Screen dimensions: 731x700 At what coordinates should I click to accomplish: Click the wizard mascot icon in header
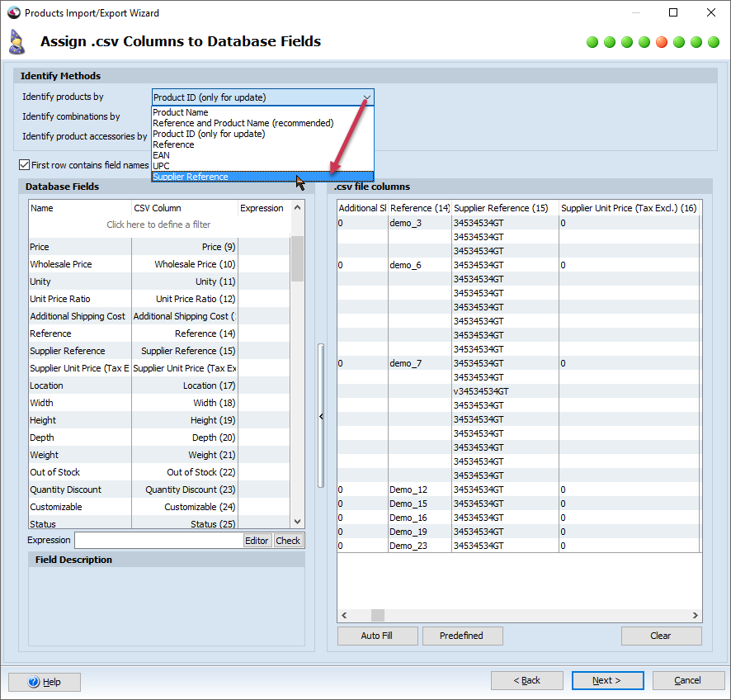[17, 42]
